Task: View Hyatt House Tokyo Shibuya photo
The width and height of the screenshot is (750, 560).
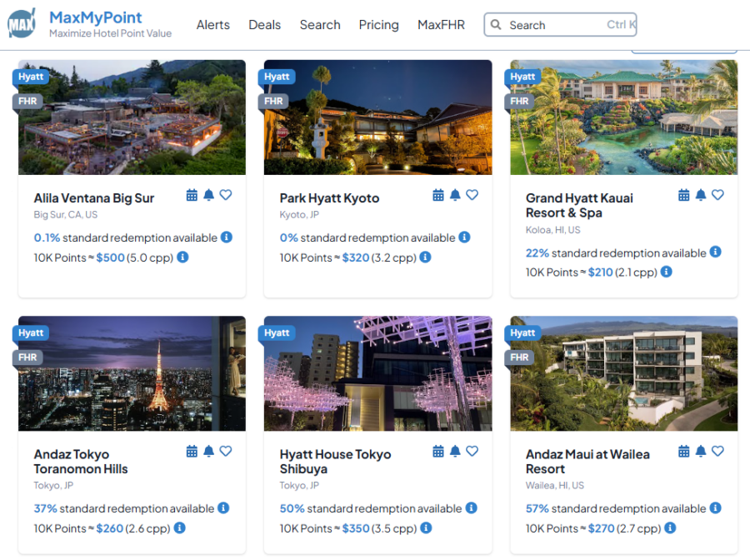Action: (377, 373)
